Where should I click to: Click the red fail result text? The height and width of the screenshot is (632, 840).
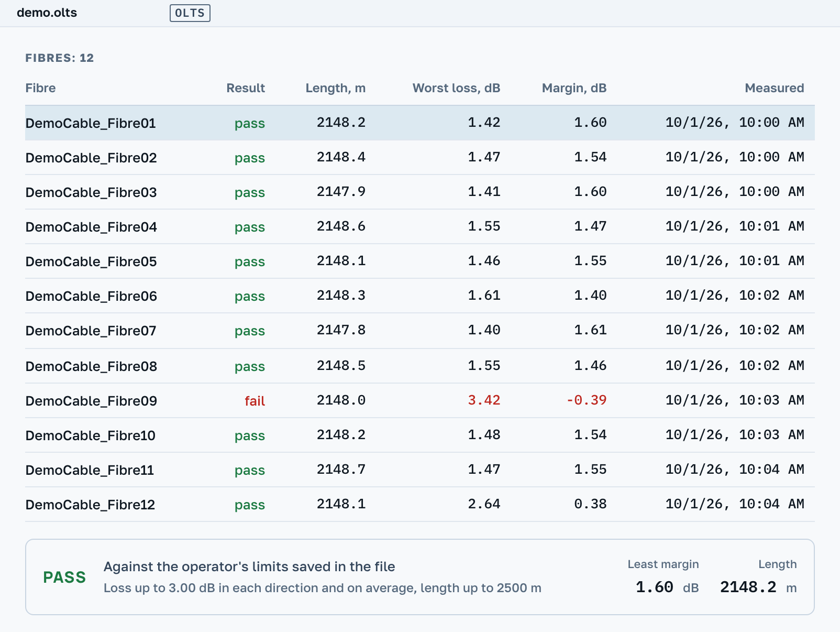tap(255, 401)
